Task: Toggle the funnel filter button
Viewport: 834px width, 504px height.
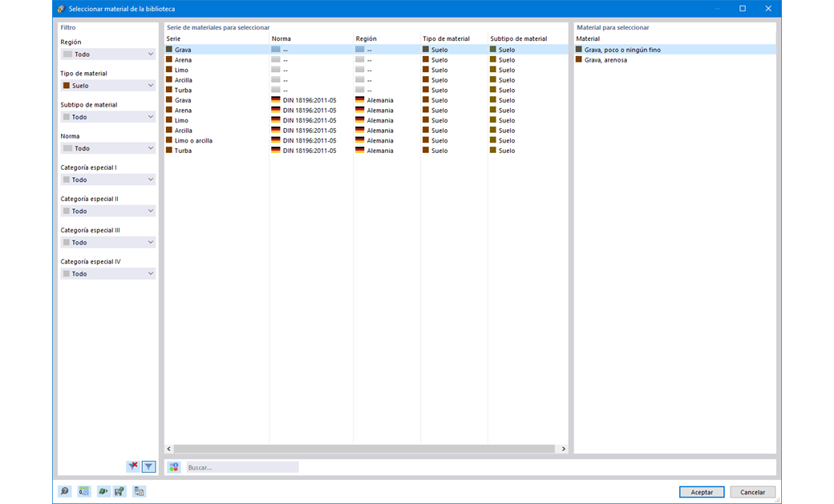Action: [149, 466]
